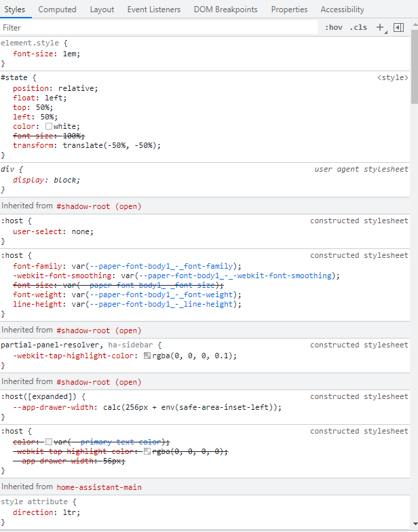
Task: Click the scrollbar up arrow
Action: pyautogui.click(x=414, y=24)
